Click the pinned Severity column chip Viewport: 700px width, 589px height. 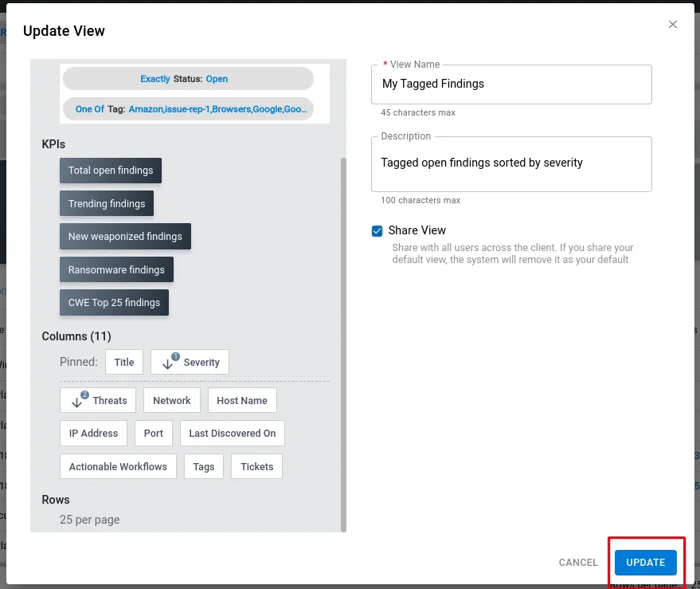point(190,362)
